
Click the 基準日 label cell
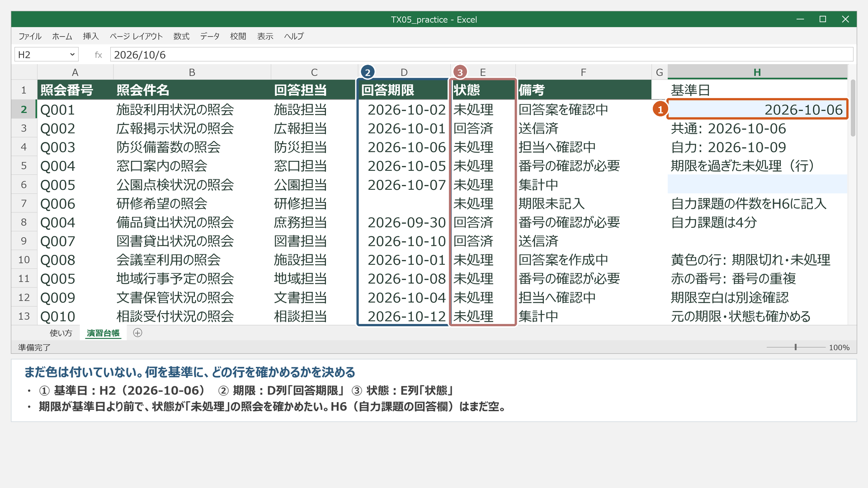[757, 90]
